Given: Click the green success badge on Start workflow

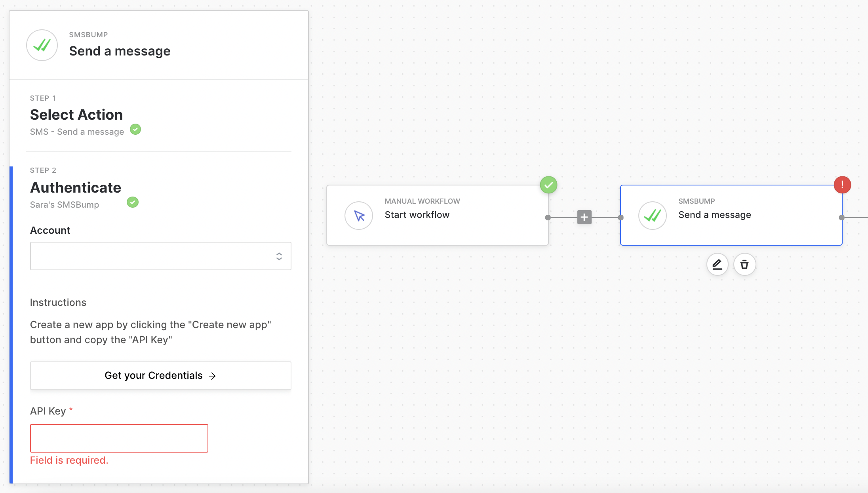Looking at the screenshot, I should [x=548, y=185].
